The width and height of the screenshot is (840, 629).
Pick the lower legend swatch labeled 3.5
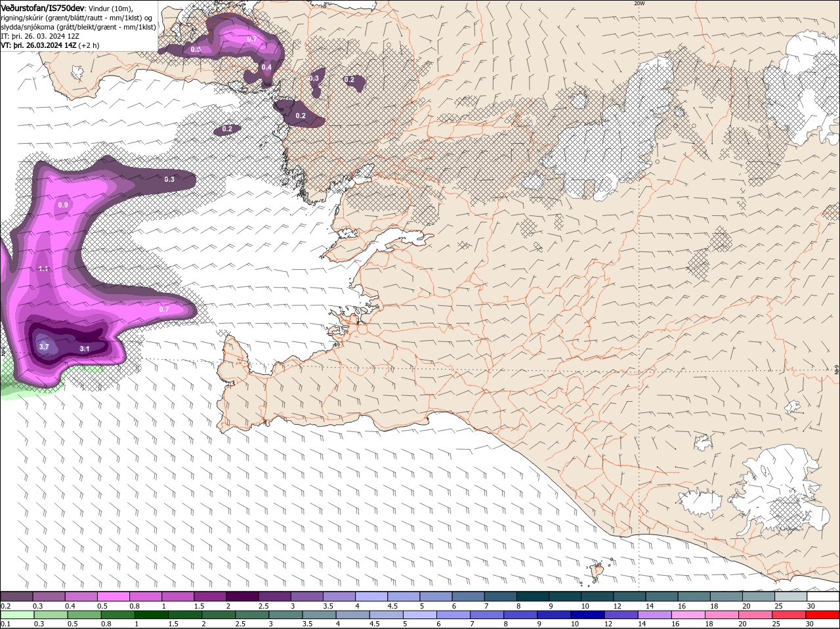tap(320, 615)
